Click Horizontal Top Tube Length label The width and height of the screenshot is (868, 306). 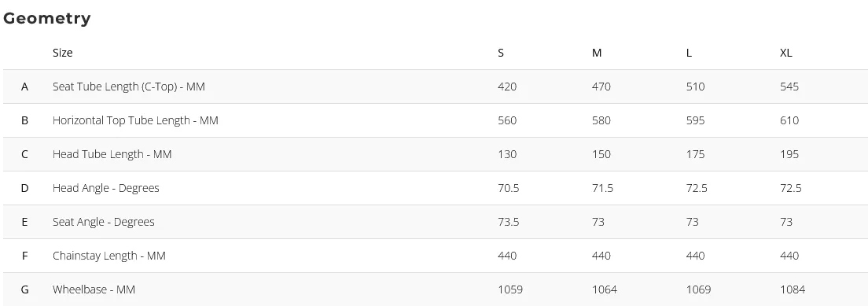pyautogui.click(x=135, y=120)
